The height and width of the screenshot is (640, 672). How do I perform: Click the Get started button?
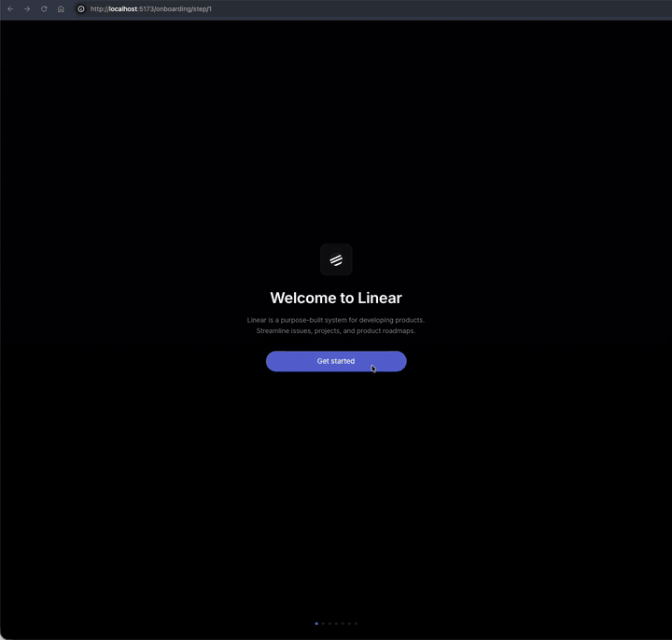click(336, 361)
